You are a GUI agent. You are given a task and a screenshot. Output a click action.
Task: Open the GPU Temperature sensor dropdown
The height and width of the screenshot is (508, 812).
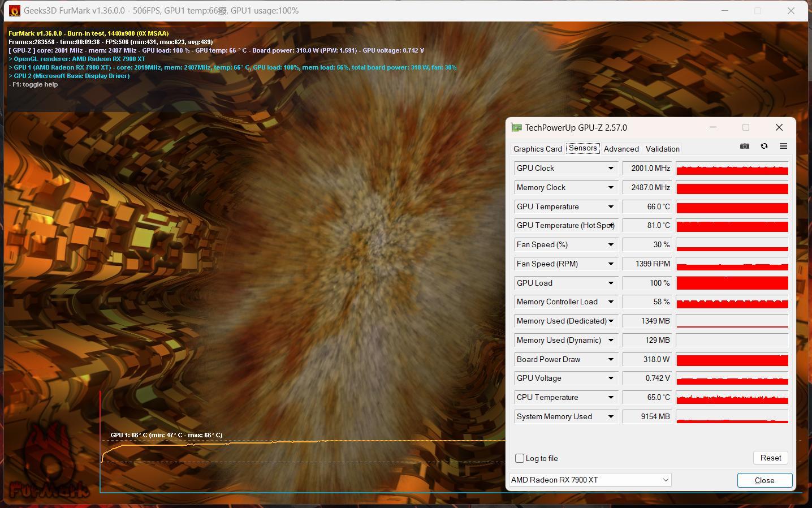tap(611, 206)
